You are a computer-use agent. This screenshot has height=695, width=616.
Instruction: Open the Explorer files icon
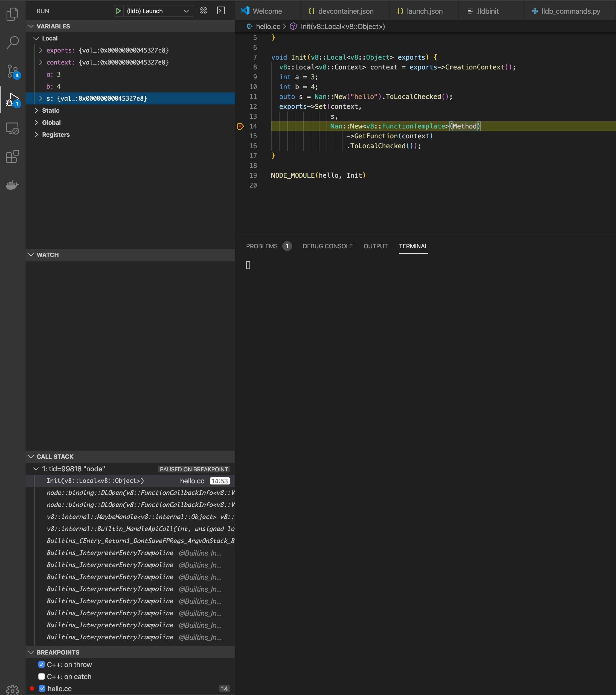(13, 14)
